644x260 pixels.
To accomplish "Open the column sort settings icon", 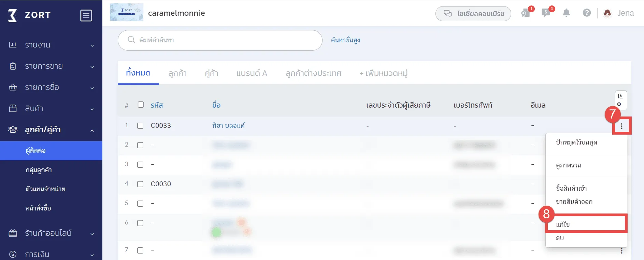I will [x=620, y=100].
